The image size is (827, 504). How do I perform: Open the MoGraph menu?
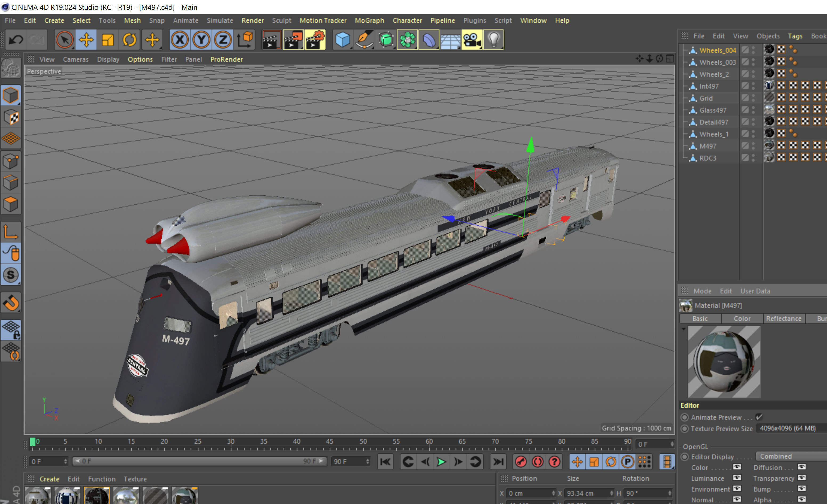[x=369, y=20]
